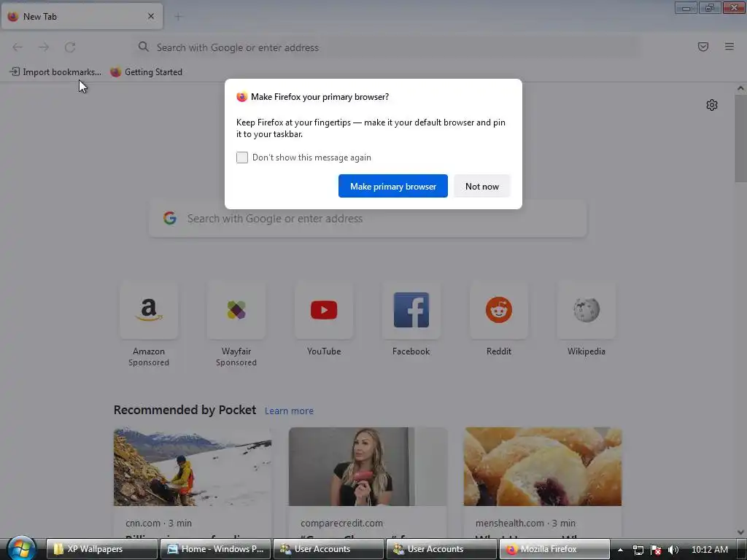Switch to Home - Windows taskbar window
Viewport: 747px width, 560px height.
point(215,549)
